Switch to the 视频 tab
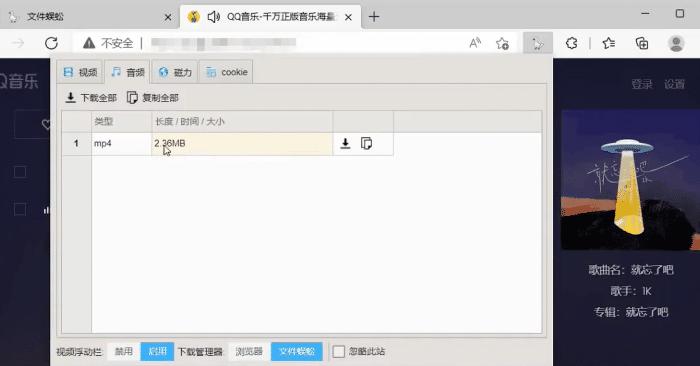The width and height of the screenshot is (700, 366). click(80, 72)
